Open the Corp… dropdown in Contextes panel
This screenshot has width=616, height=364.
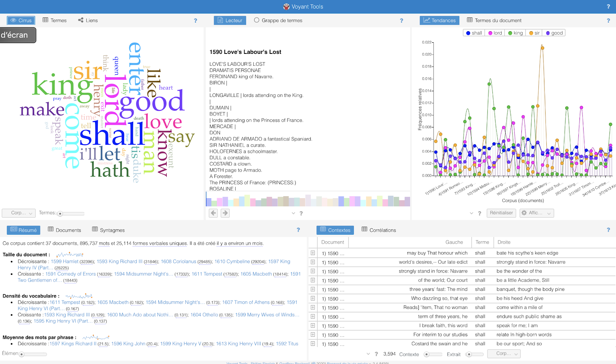click(x=504, y=354)
